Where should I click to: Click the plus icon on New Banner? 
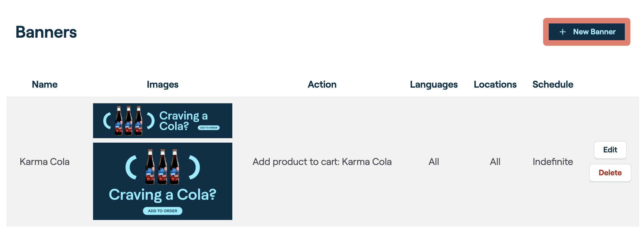coord(562,32)
